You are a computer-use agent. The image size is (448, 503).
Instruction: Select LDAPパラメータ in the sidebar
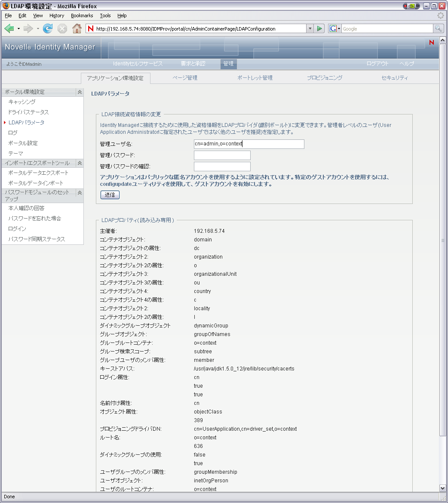[x=26, y=122]
